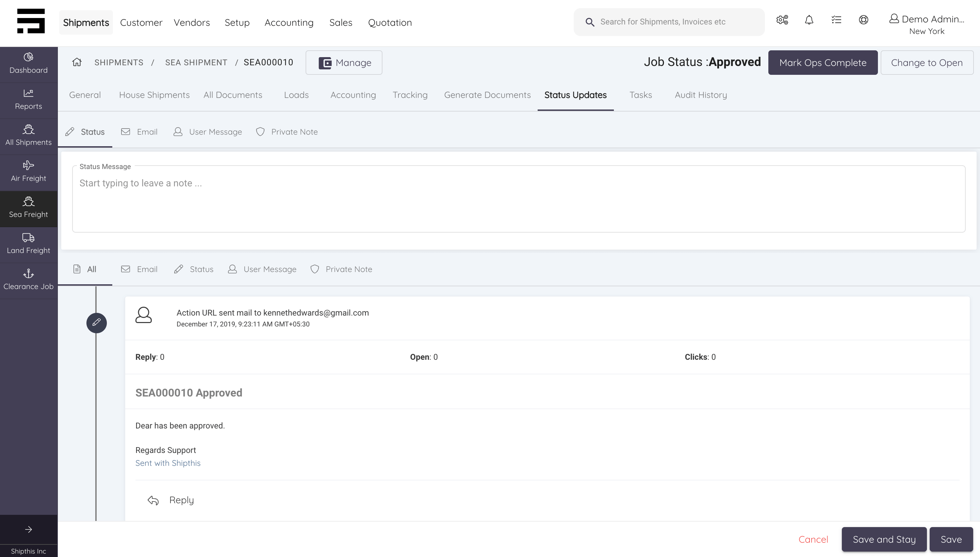Open the Accounting menu in the top bar
Screen dimensions: 980x557
pyautogui.click(x=289, y=22)
